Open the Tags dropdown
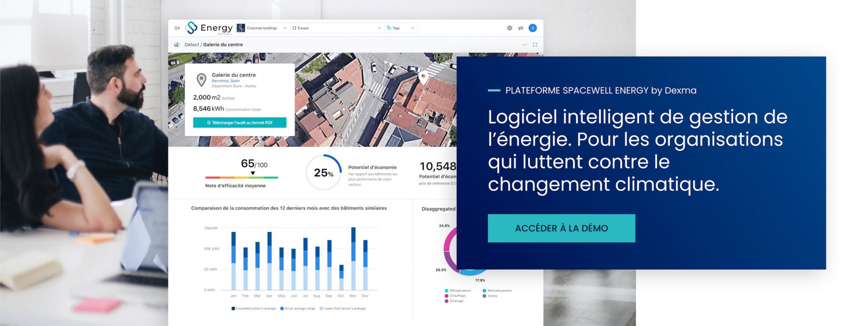The height and width of the screenshot is (326, 868). (401, 28)
